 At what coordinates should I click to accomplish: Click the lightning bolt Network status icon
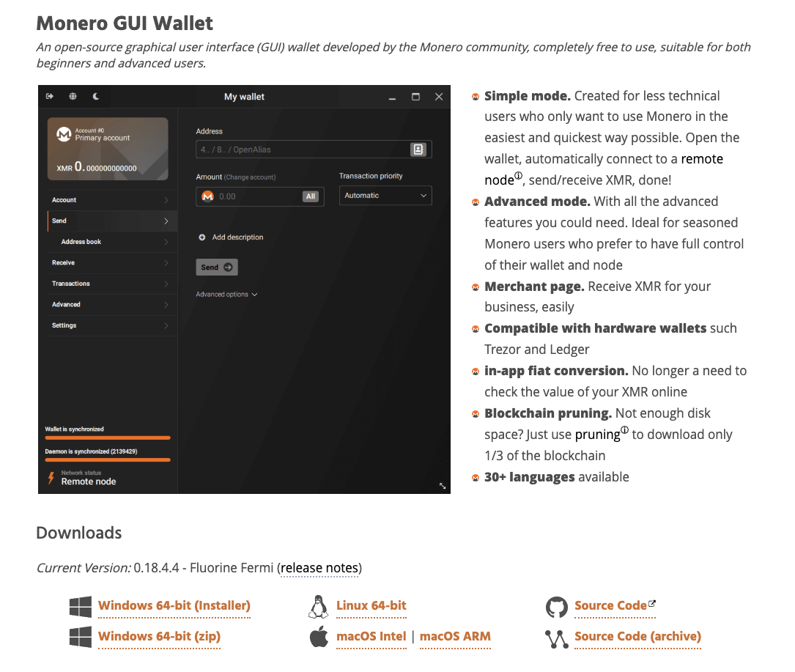[x=50, y=477]
